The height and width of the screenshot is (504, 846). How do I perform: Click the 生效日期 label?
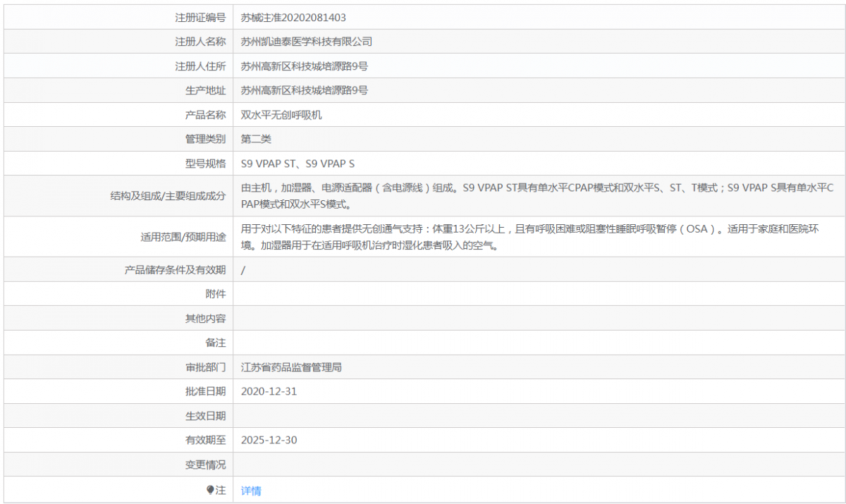[x=205, y=416]
